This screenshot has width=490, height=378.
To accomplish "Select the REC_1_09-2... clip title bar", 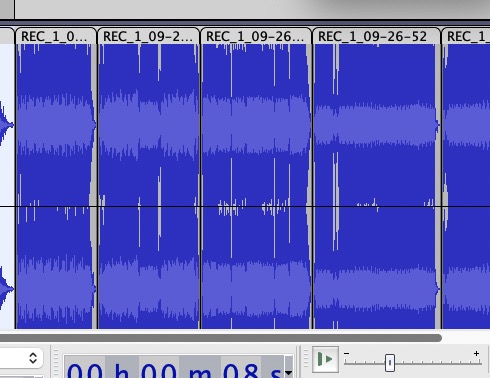I will coord(148,36).
